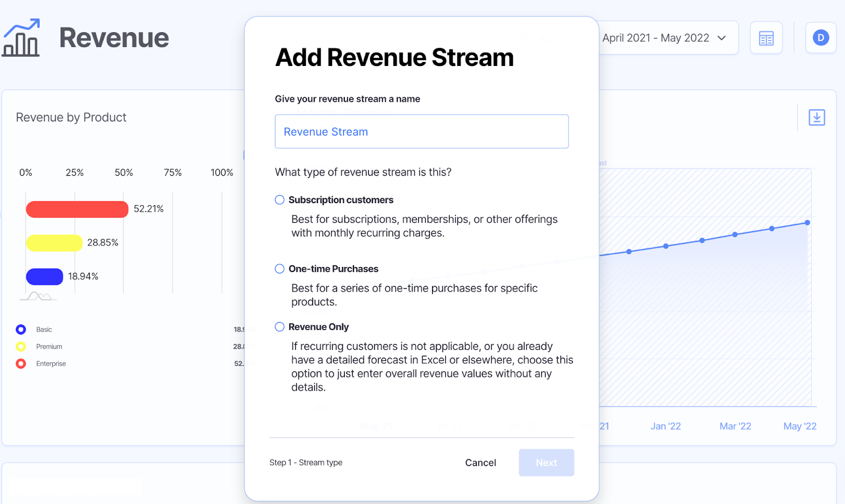Click the Jan '22 axis label
The width and height of the screenshot is (845, 504).
tap(665, 426)
